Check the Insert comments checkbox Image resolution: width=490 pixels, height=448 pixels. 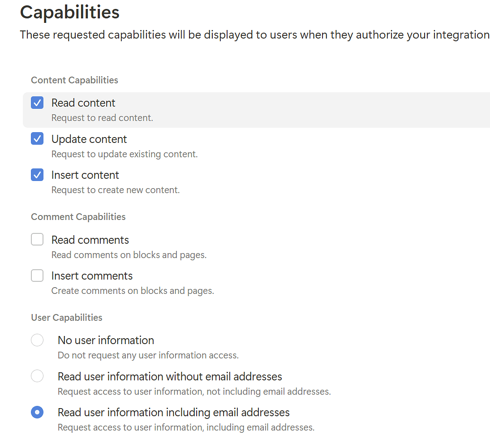(x=37, y=276)
